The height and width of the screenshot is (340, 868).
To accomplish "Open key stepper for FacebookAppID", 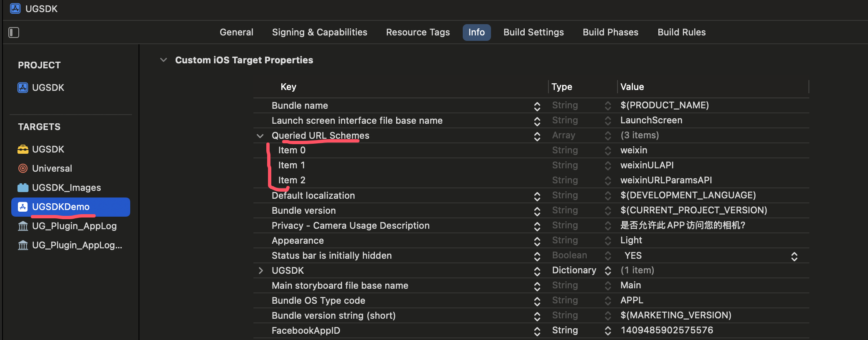I will pyautogui.click(x=537, y=331).
